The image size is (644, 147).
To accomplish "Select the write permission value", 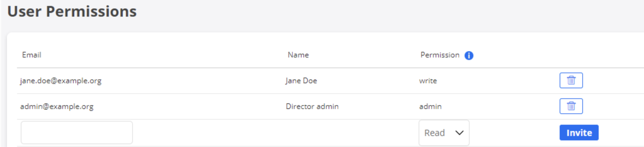I will coord(428,81).
